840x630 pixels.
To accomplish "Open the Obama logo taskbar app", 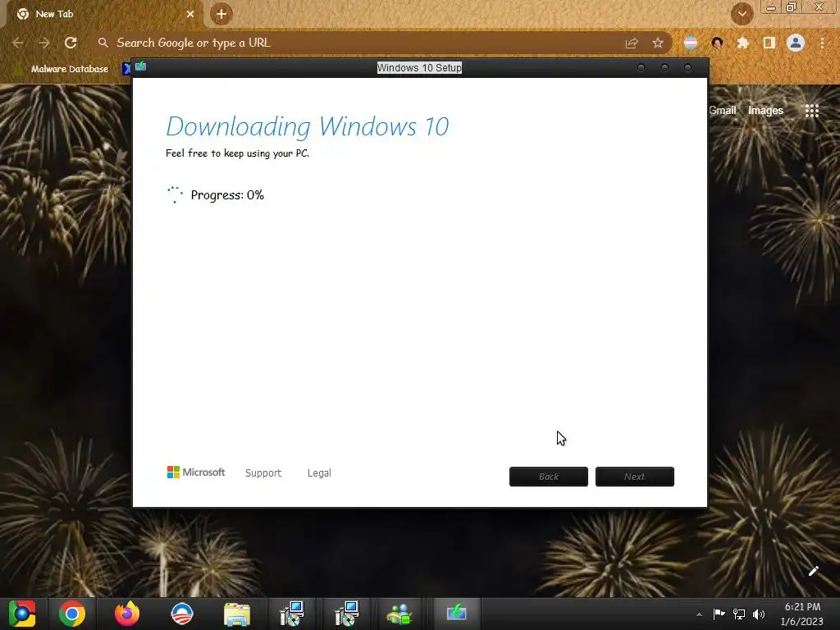I will pos(182,614).
